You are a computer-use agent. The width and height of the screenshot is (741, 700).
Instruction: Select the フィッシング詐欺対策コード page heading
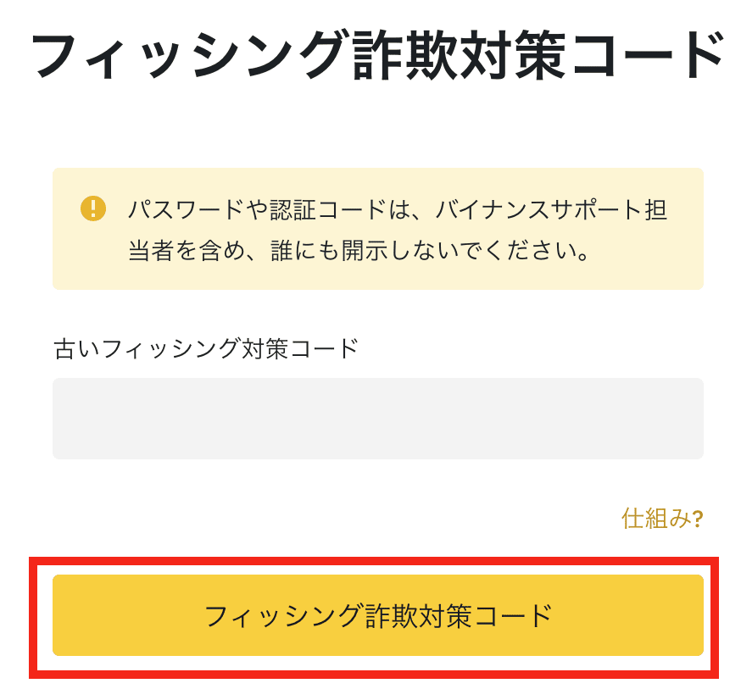pyautogui.click(x=376, y=55)
